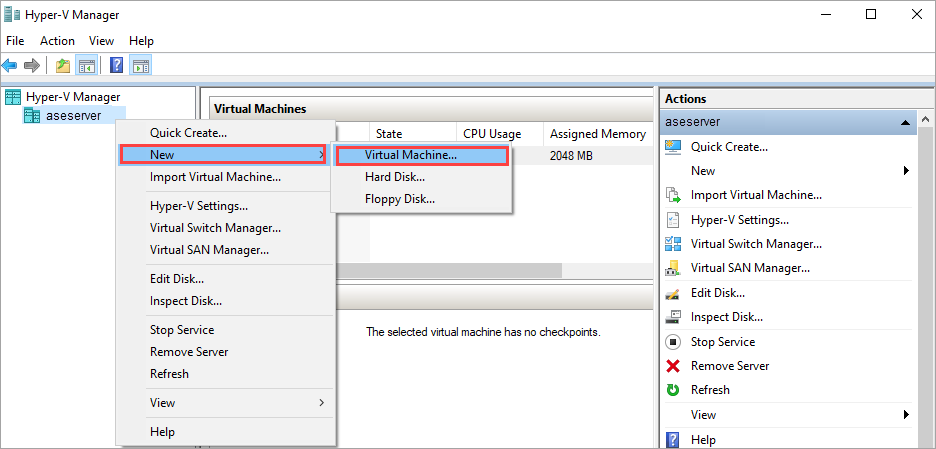This screenshot has width=936, height=449.
Task: Select Remove Server in context menu
Action: point(224,352)
